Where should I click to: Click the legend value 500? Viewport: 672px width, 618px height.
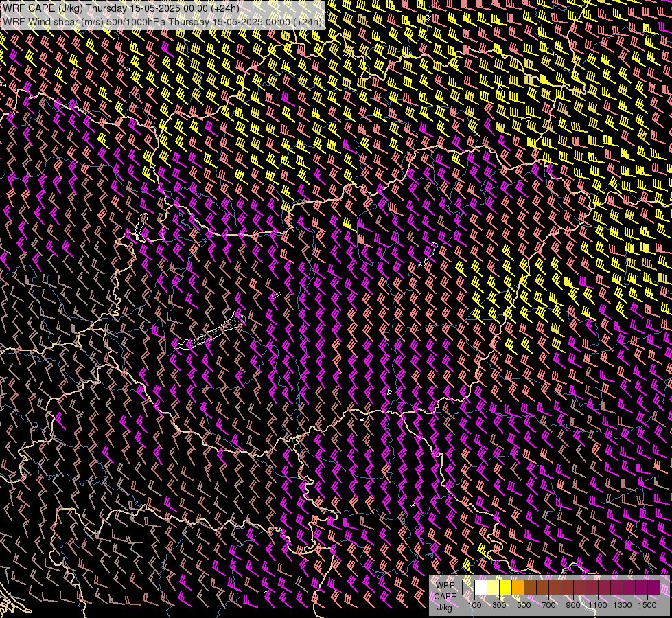[524, 605]
